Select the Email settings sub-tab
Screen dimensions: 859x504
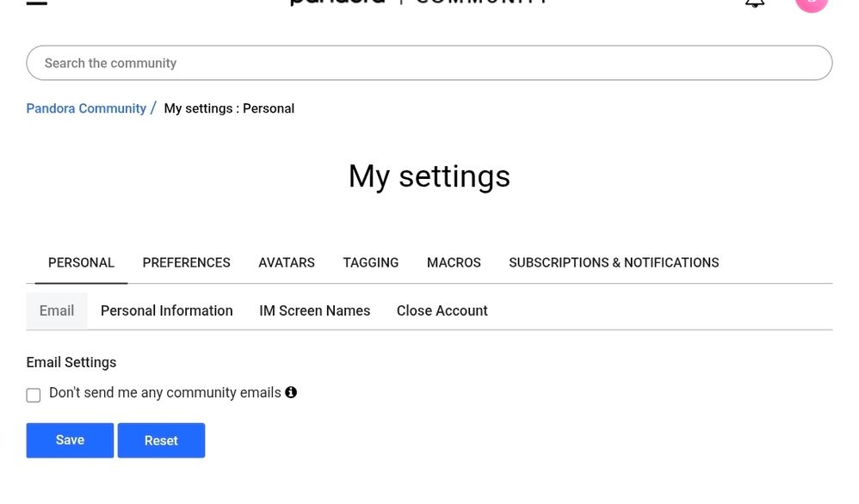click(x=56, y=310)
